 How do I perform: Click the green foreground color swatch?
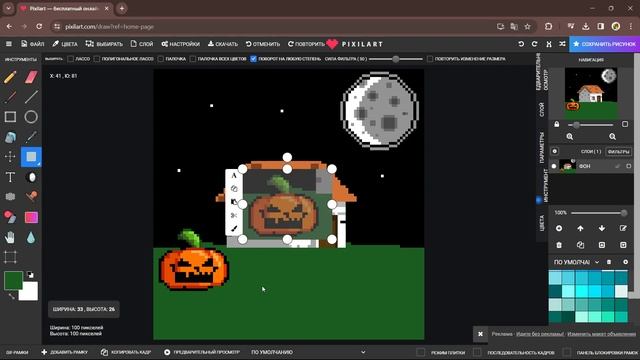point(13,280)
